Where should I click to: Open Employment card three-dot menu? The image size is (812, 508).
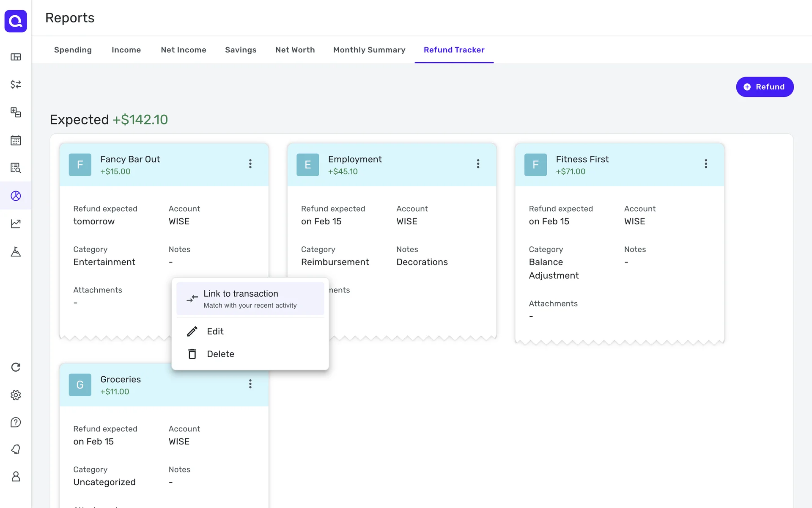(x=478, y=164)
